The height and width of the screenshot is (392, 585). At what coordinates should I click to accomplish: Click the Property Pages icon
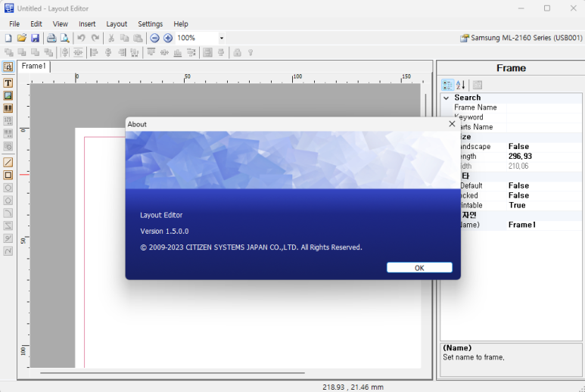(x=478, y=85)
